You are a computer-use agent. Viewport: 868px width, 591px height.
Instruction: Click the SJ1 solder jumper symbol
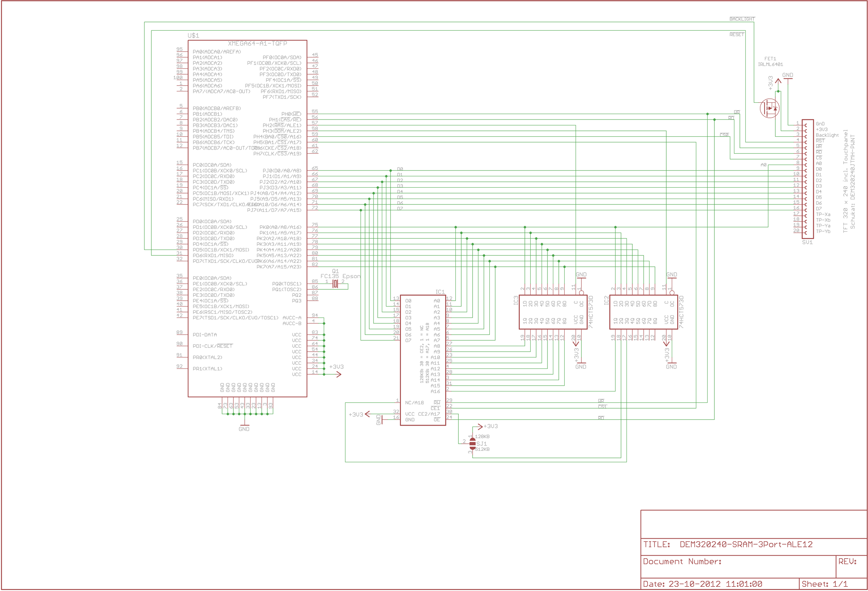(x=473, y=444)
